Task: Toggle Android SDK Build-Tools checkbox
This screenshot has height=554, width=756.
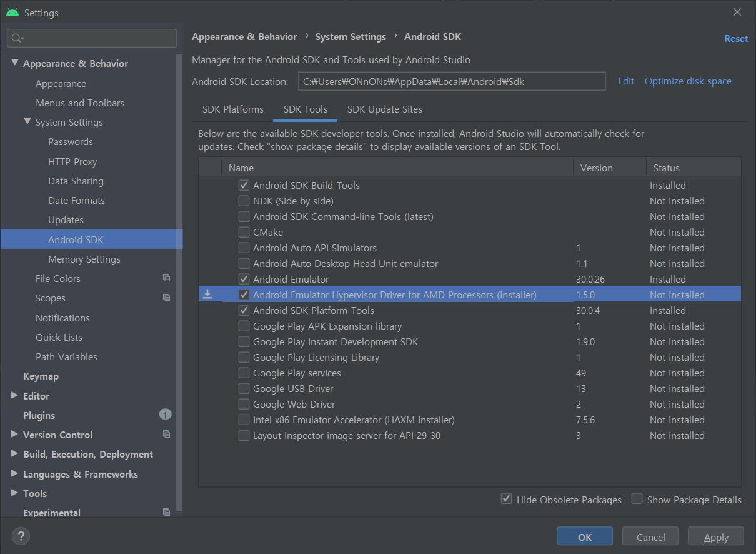Action: pyautogui.click(x=244, y=185)
